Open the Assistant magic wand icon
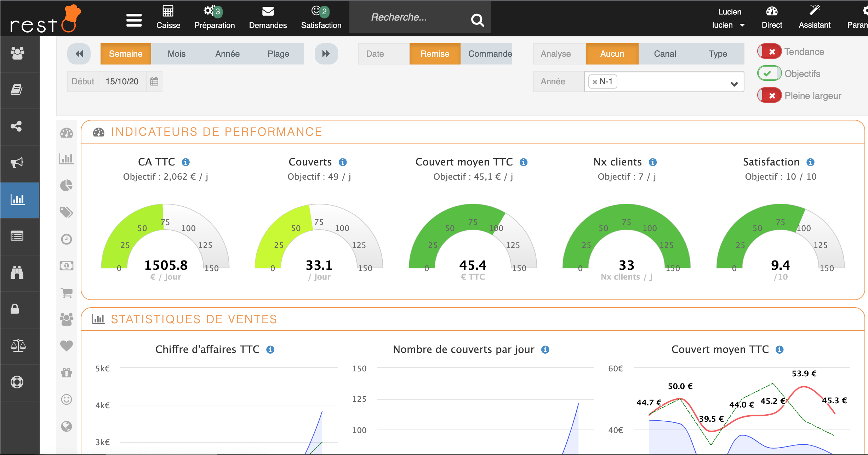 [814, 11]
